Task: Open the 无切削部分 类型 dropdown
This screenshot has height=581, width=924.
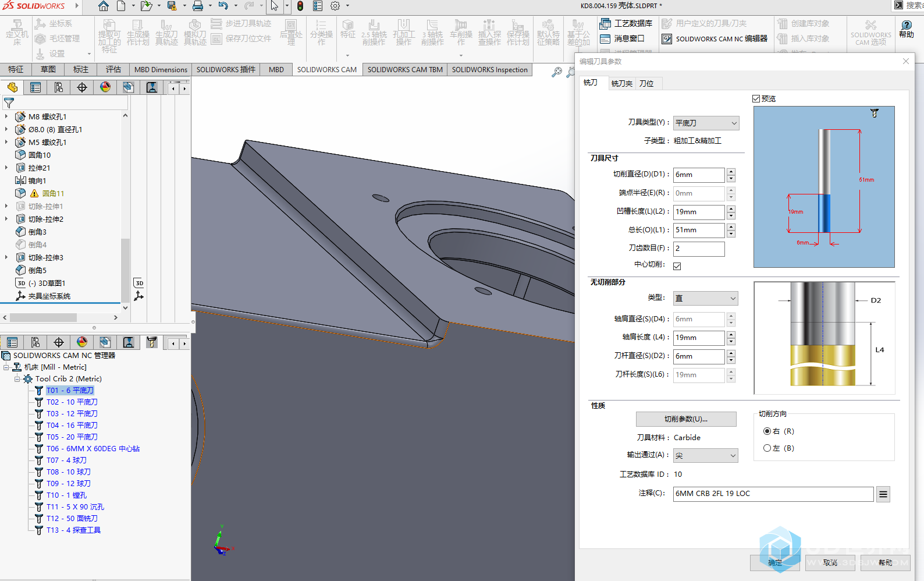Action: (x=706, y=298)
